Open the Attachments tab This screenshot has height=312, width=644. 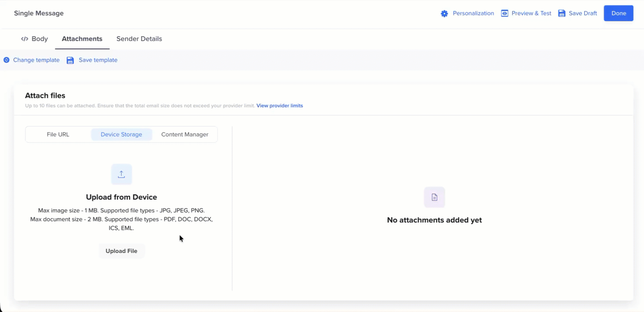pos(82,39)
